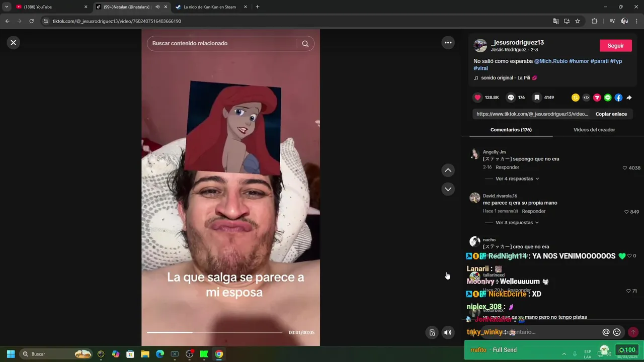The height and width of the screenshot is (362, 644).
Task: Reply to David_rivarola.16's comment
Action: pos(534,211)
